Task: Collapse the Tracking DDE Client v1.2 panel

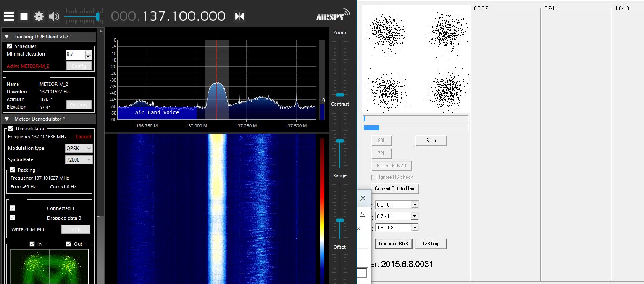Action: tap(7, 37)
